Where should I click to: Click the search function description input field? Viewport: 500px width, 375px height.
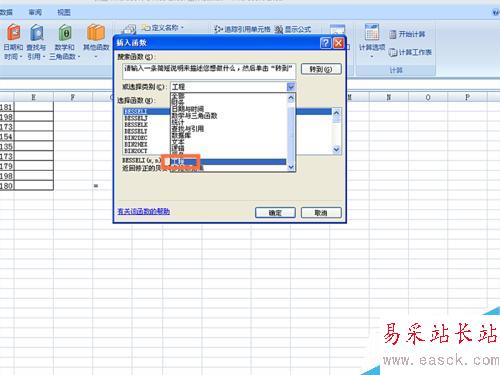209,71
